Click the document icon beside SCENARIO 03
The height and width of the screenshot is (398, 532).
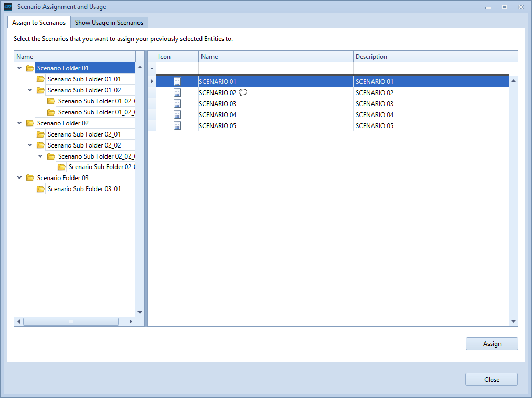[x=177, y=103]
